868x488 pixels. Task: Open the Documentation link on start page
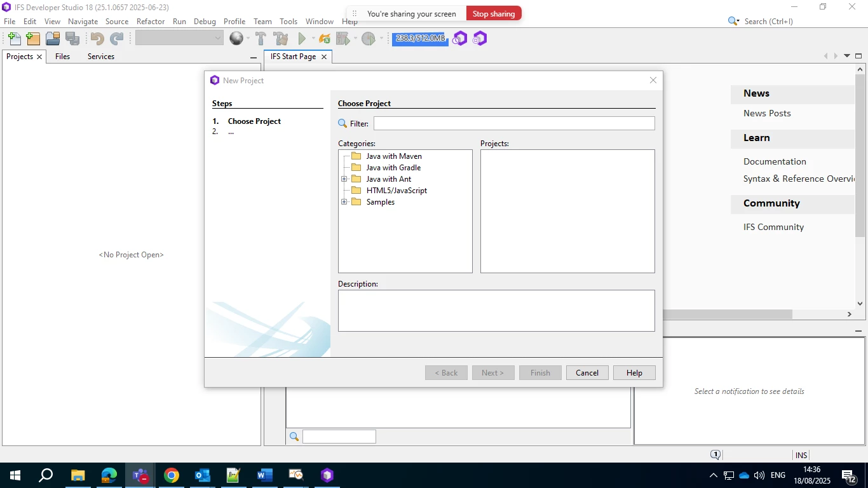[775, 161]
